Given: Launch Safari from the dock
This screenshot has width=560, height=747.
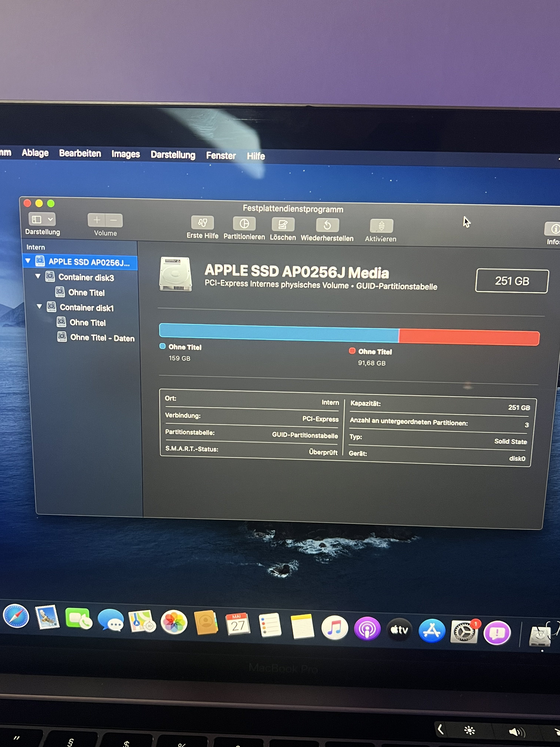Looking at the screenshot, I should (16, 616).
